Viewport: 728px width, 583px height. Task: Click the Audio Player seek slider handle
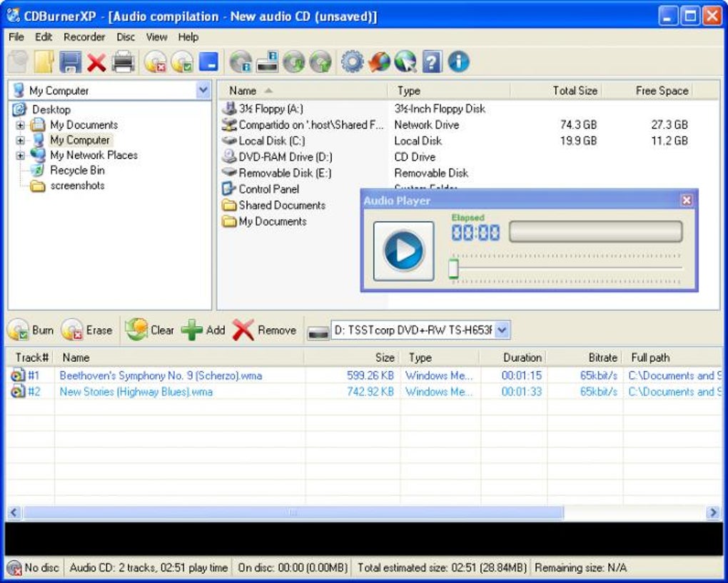[453, 269]
